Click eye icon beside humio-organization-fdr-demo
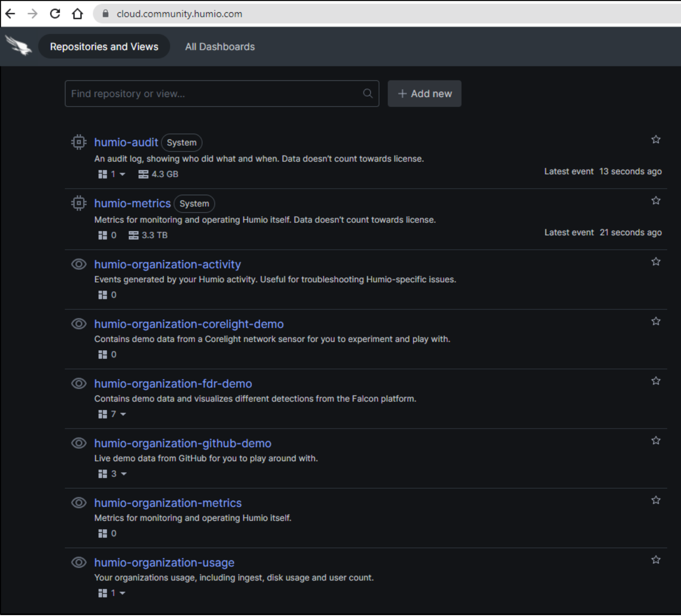Image resolution: width=681 pixels, height=616 pixels. [79, 383]
